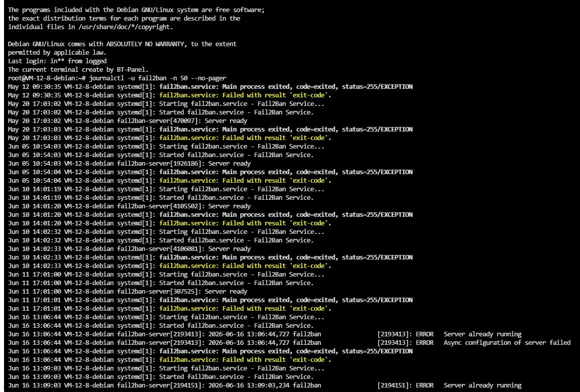Click the May 20 17:03:02 'Starting fail2ban.service' line
Viewport: 580px width, 392px height.
tap(166, 103)
